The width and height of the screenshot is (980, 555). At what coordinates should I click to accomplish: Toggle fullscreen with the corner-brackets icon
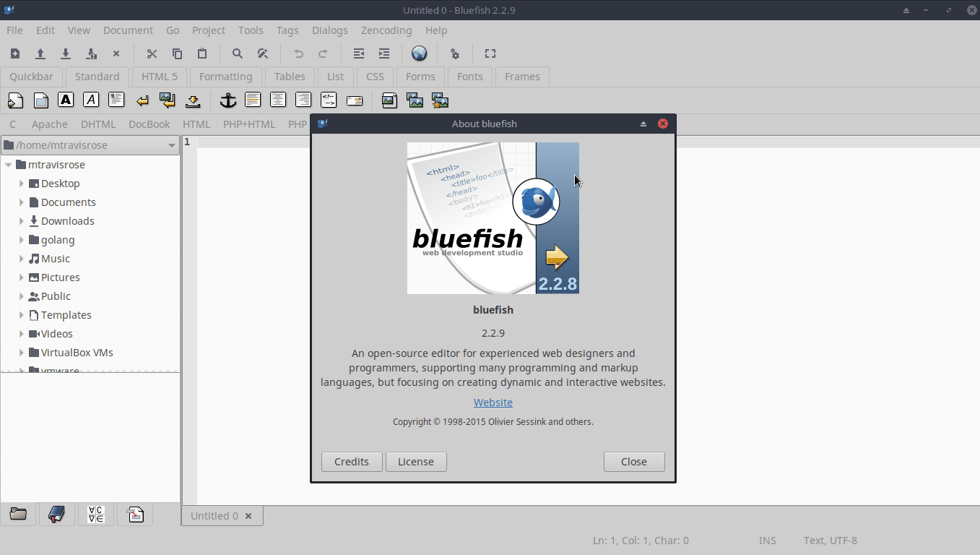490,53
